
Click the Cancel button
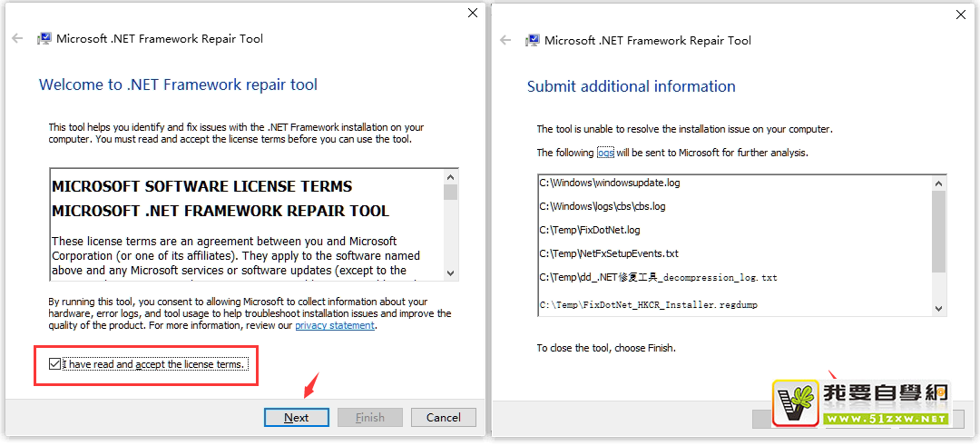click(x=443, y=417)
